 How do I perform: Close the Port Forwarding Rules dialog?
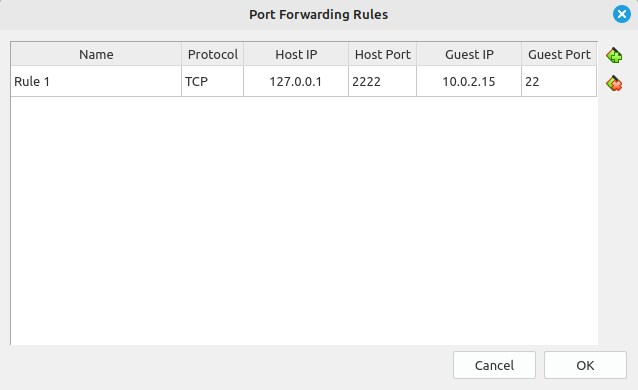[x=622, y=14]
